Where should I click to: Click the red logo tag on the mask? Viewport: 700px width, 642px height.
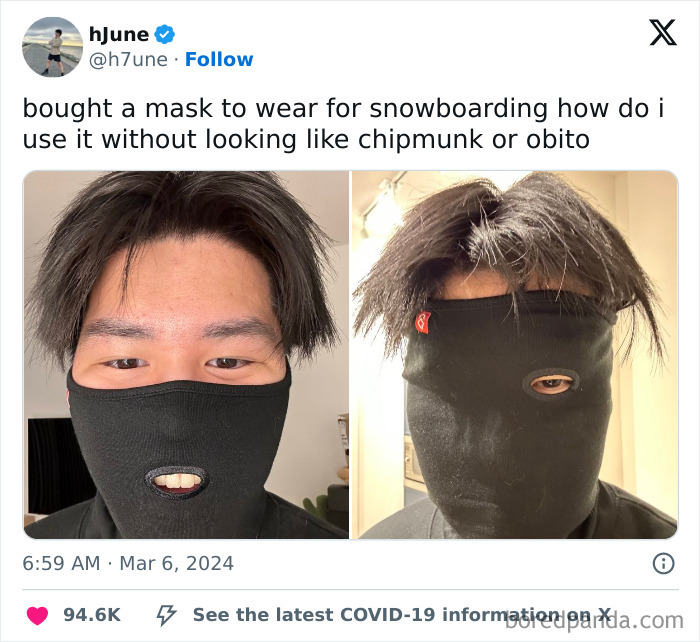[x=423, y=322]
